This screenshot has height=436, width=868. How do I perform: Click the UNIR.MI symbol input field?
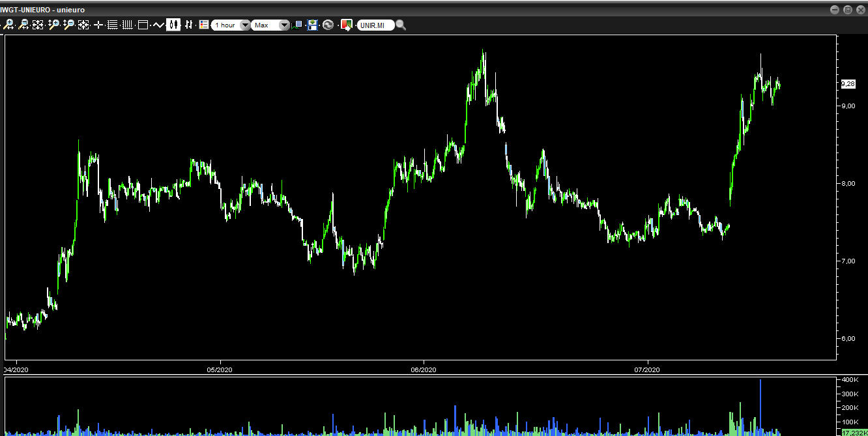tap(375, 25)
